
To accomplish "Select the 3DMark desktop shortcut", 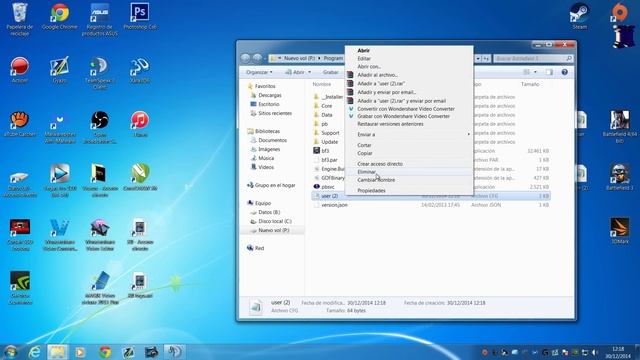I will [620, 231].
